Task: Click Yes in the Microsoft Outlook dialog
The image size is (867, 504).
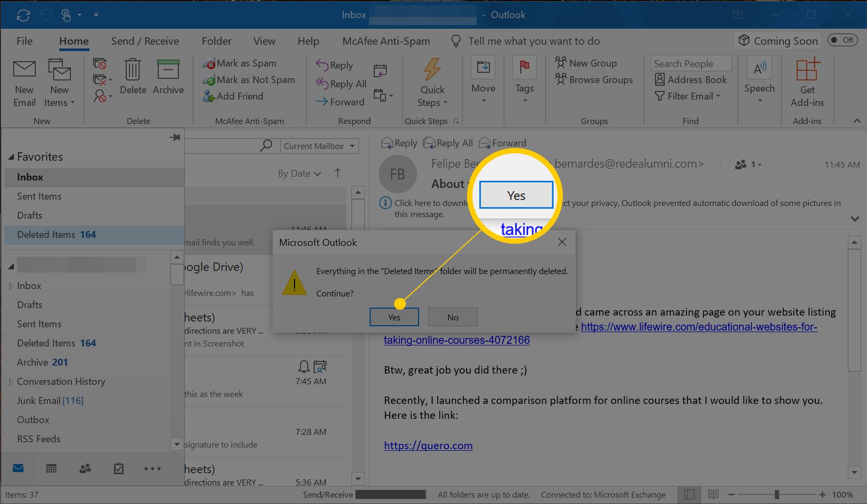Action: tap(394, 317)
